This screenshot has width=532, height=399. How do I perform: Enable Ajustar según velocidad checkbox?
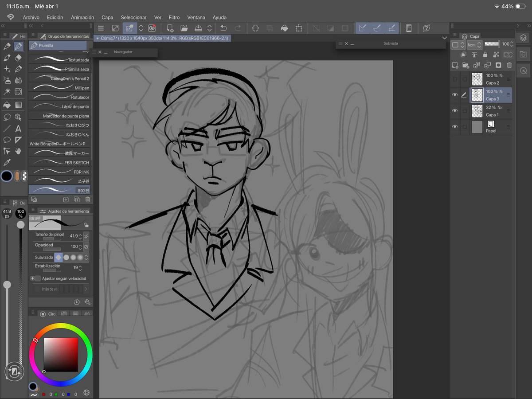tap(38, 278)
